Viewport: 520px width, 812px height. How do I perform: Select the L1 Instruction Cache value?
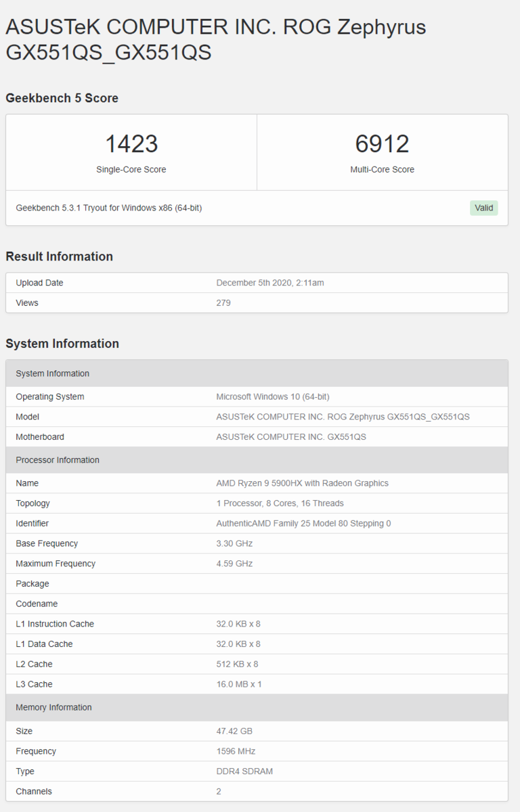[x=238, y=624]
